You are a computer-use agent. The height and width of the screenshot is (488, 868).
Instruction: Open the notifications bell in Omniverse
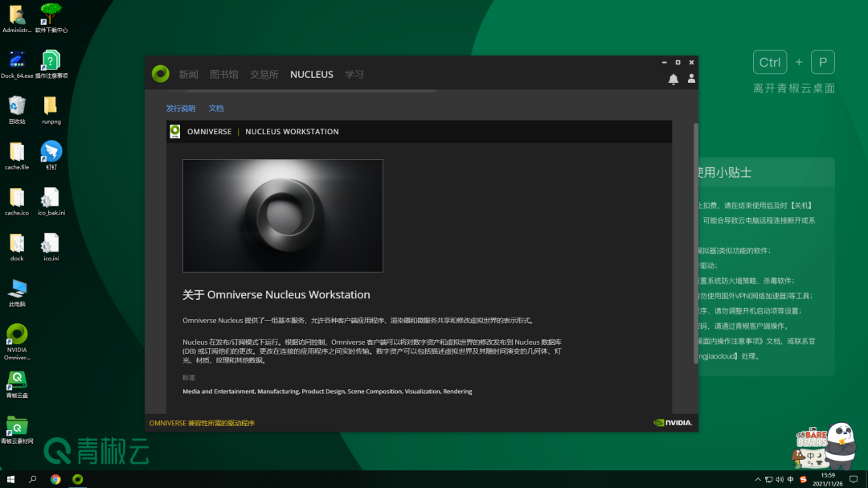(674, 80)
